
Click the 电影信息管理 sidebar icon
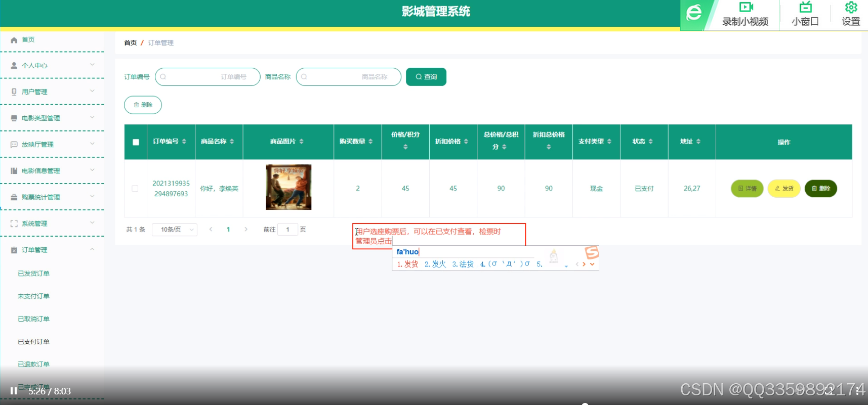pyautogui.click(x=14, y=171)
